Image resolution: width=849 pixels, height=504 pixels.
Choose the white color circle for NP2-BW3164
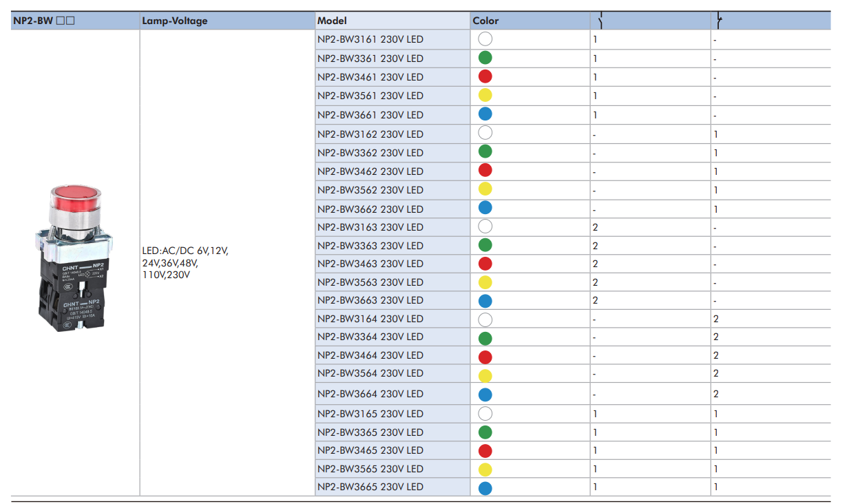click(485, 319)
